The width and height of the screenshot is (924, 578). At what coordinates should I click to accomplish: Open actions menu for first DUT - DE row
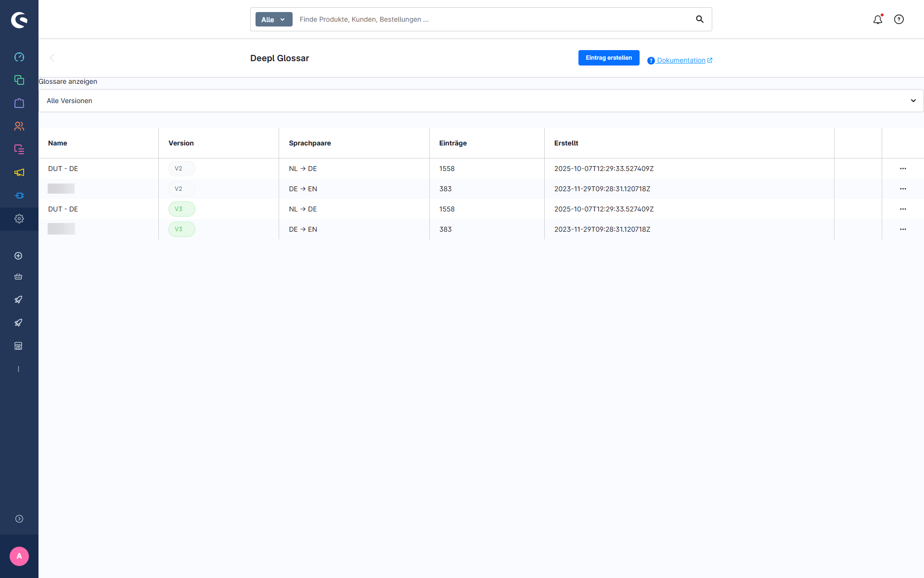pyautogui.click(x=903, y=169)
